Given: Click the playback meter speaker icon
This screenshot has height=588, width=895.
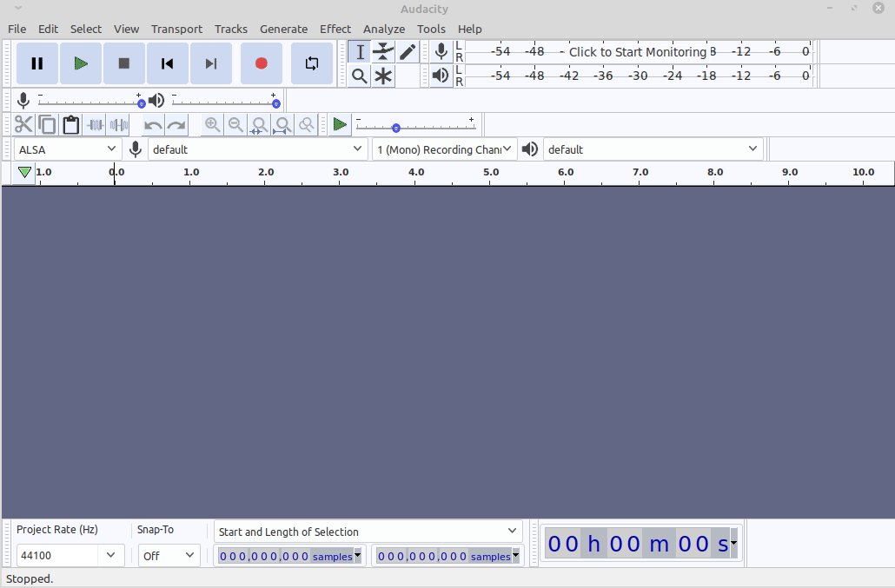Looking at the screenshot, I should point(441,76).
